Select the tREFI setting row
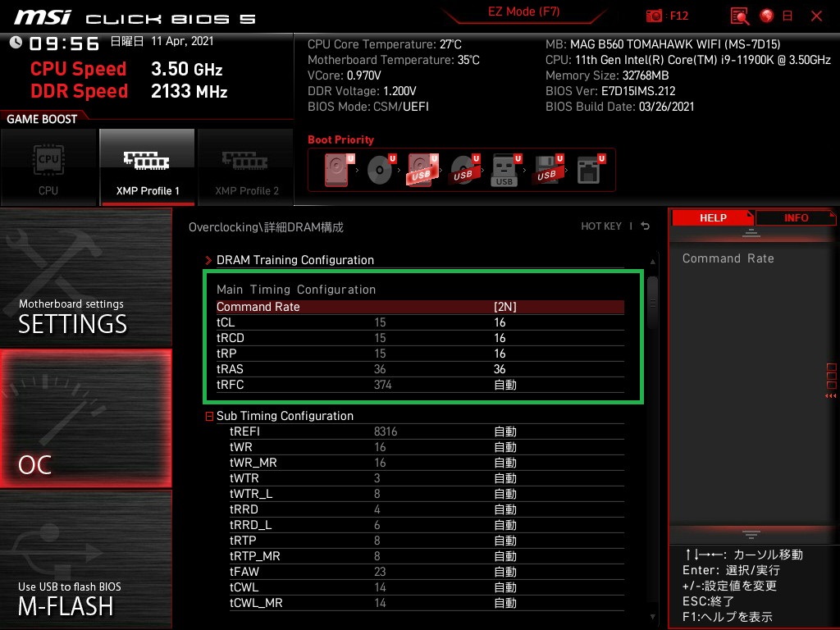This screenshot has height=630, width=840. tap(427, 431)
